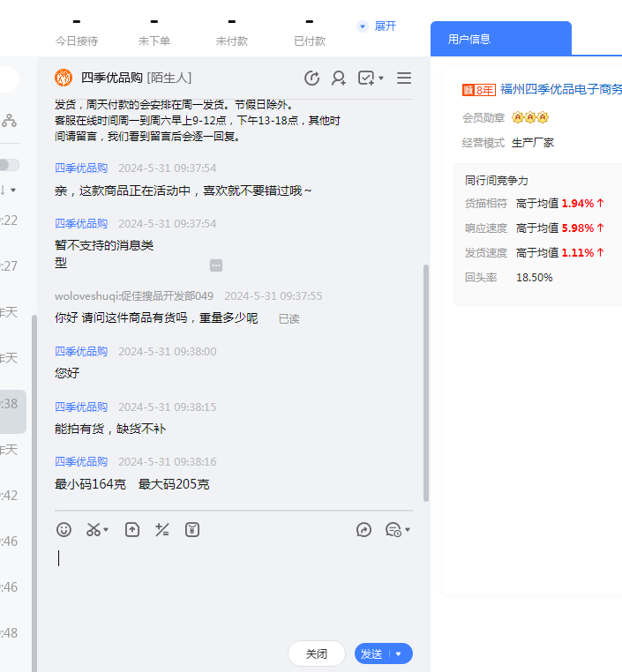Image resolution: width=622 pixels, height=672 pixels.
Task: Click the file upload icon
Action: click(132, 529)
